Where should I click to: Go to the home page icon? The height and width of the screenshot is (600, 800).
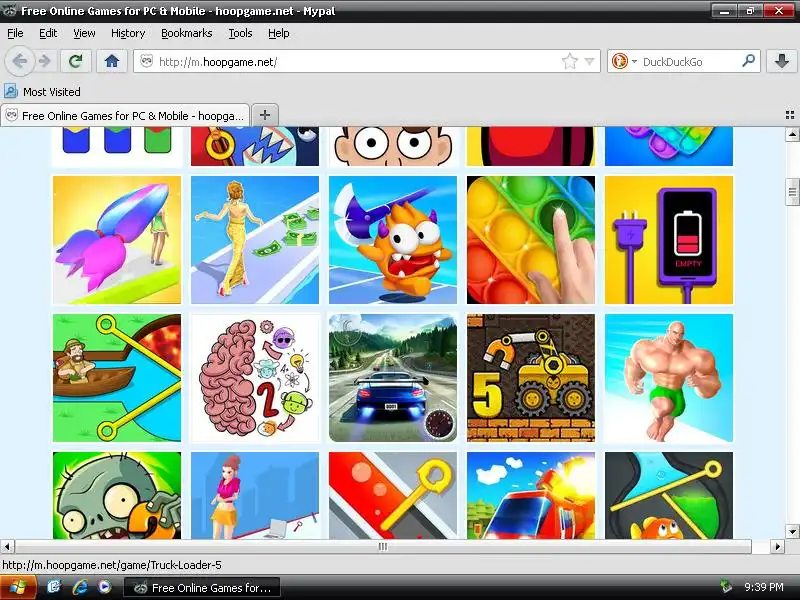112,62
